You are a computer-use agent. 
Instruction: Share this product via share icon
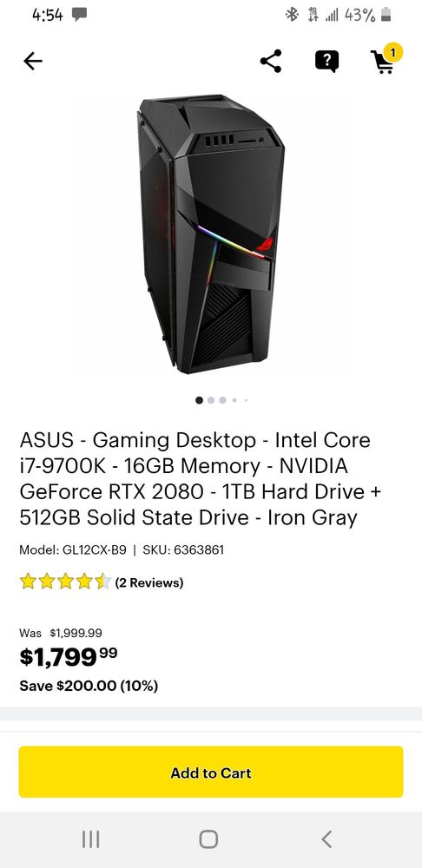point(271,61)
